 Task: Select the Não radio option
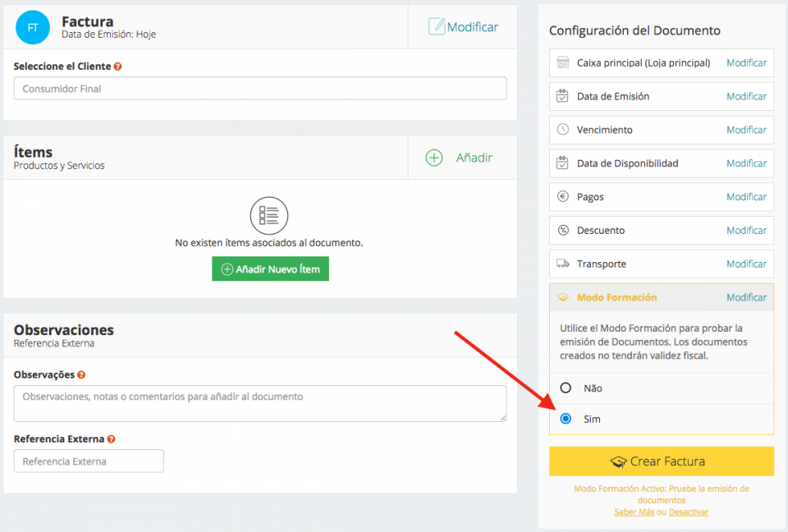[566, 388]
